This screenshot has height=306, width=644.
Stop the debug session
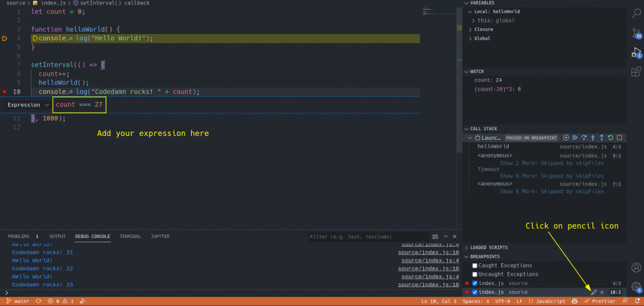(619, 138)
